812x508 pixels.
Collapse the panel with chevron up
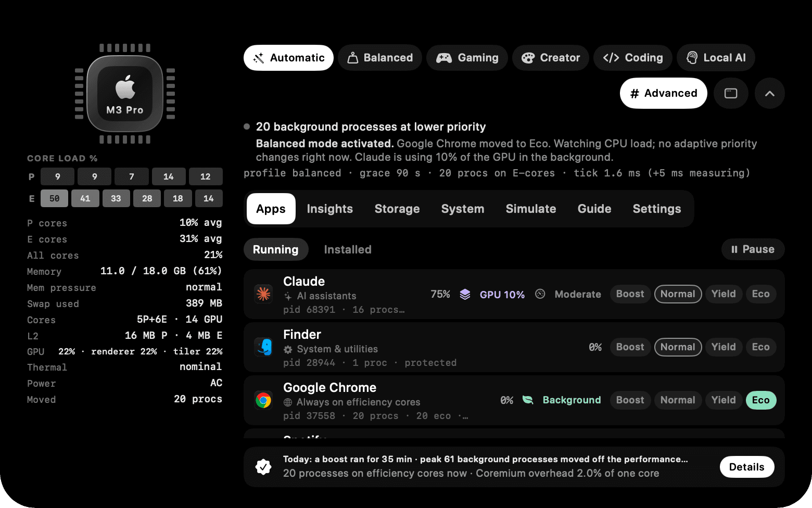pos(770,93)
